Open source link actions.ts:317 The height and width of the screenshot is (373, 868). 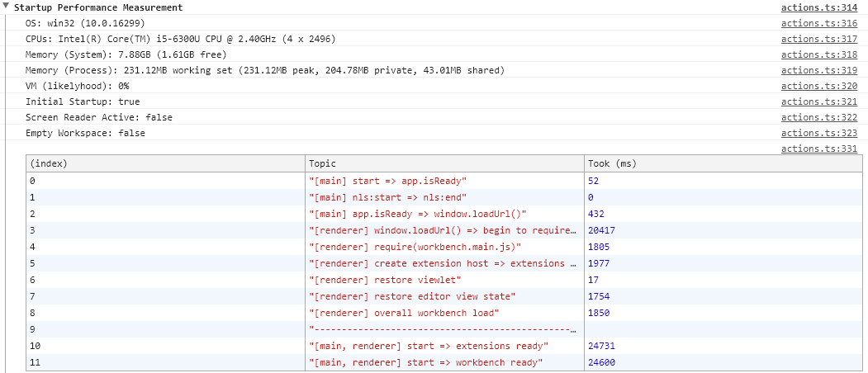point(818,39)
